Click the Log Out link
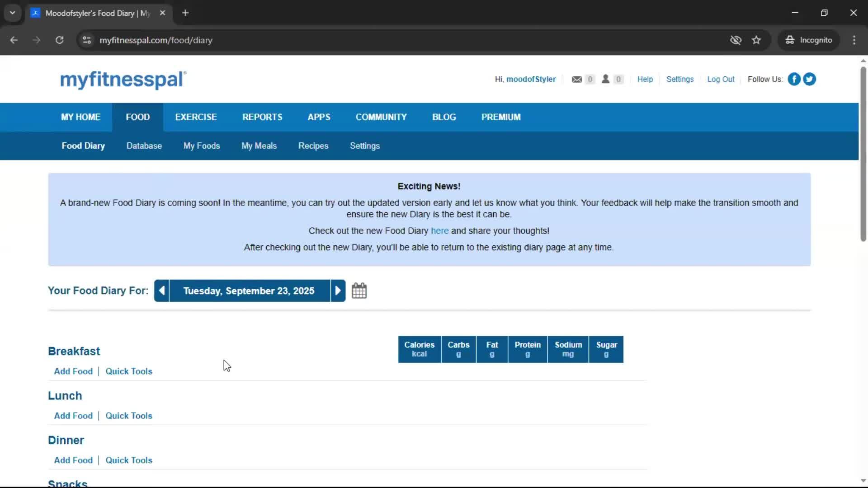This screenshot has height=488, width=868. pyautogui.click(x=721, y=80)
